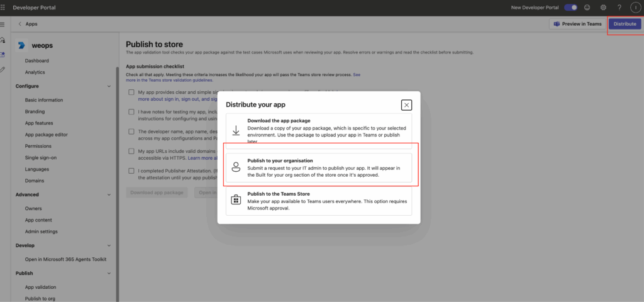This screenshot has width=644, height=302.
Task: Click the person icon for organisation publishing
Action: [236, 167]
